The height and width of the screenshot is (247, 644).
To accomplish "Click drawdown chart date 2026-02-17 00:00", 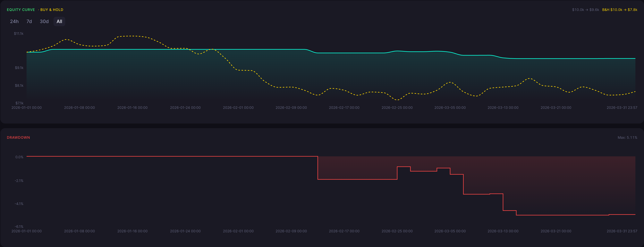I will [344, 231].
